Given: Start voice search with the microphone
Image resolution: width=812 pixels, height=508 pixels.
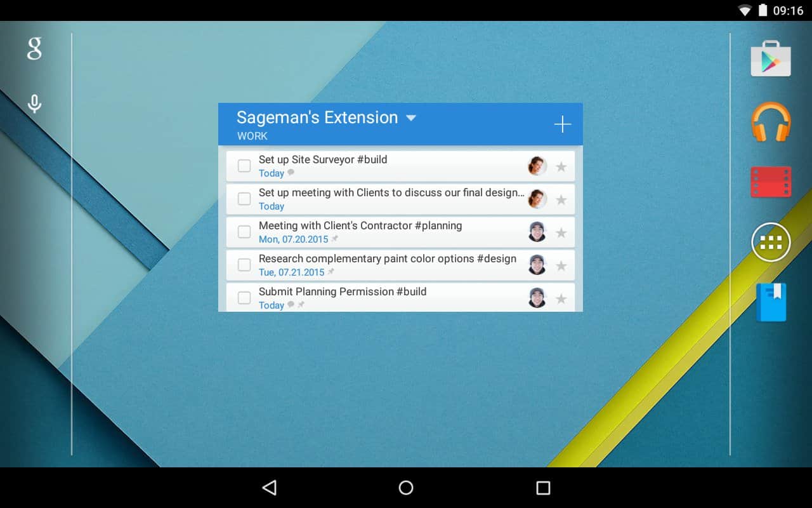Looking at the screenshot, I should [34, 104].
